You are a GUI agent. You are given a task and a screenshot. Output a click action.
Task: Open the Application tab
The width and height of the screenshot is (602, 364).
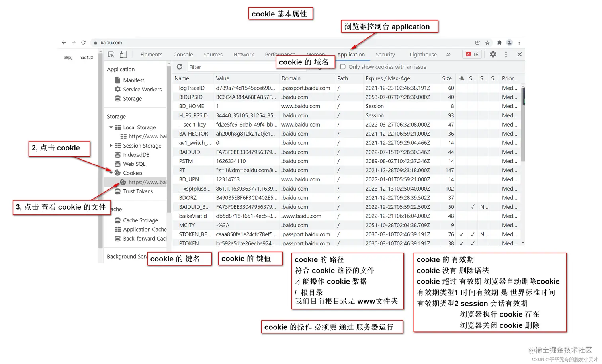(351, 55)
